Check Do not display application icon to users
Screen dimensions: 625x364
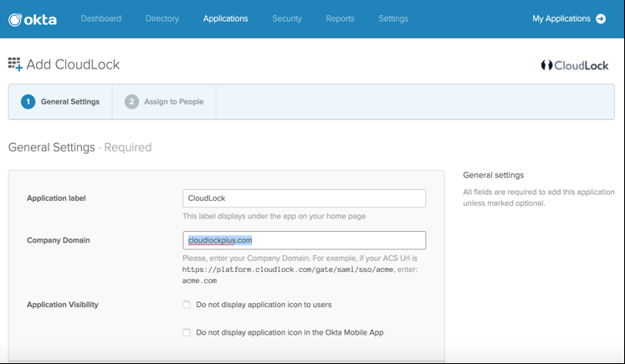(x=186, y=305)
